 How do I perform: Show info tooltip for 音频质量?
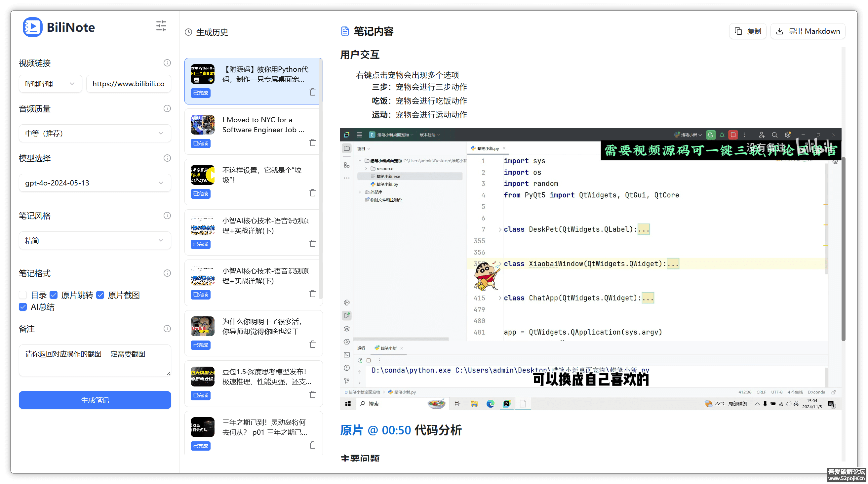[167, 108]
